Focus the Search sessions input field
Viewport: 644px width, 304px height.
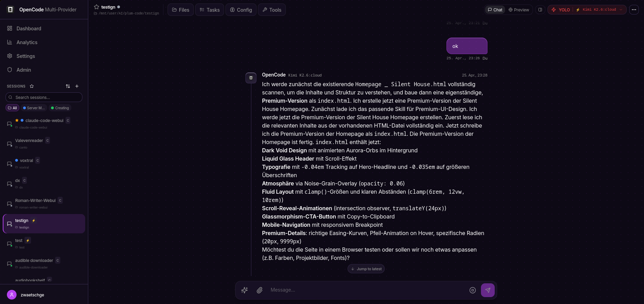click(44, 97)
